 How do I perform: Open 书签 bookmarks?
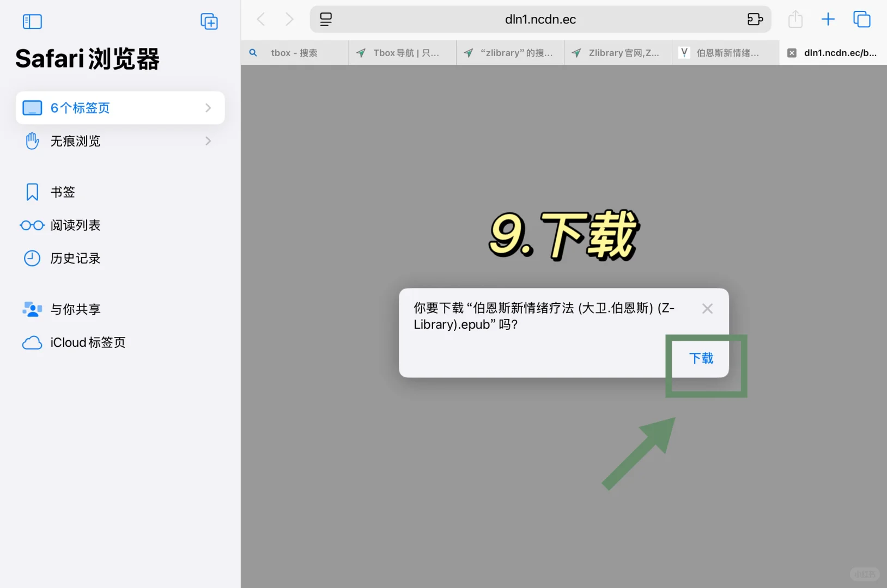pos(120,192)
